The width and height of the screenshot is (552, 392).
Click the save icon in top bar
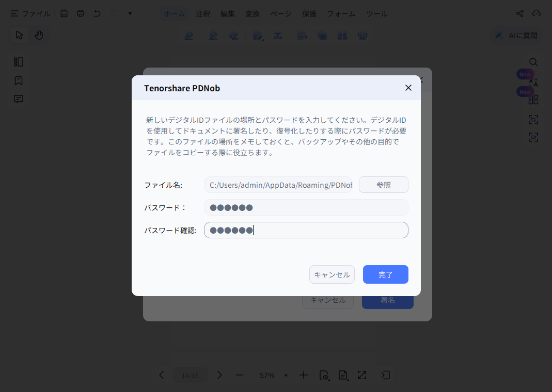point(64,13)
